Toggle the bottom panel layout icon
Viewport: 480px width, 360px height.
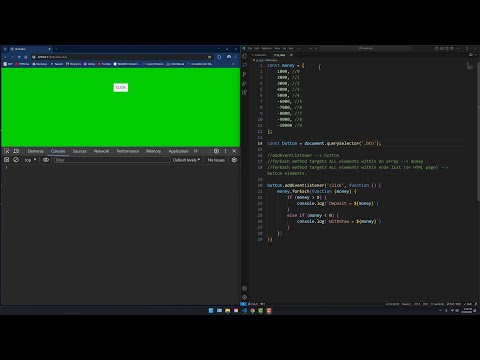tap(442, 48)
